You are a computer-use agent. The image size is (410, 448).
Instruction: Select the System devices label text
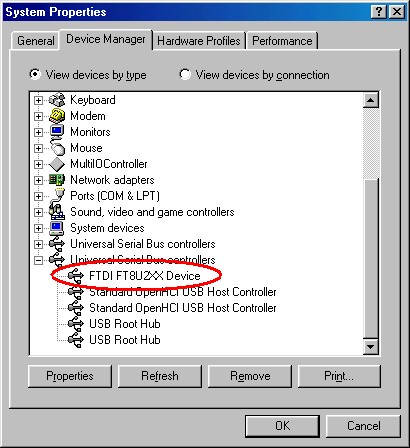tap(107, 228)
